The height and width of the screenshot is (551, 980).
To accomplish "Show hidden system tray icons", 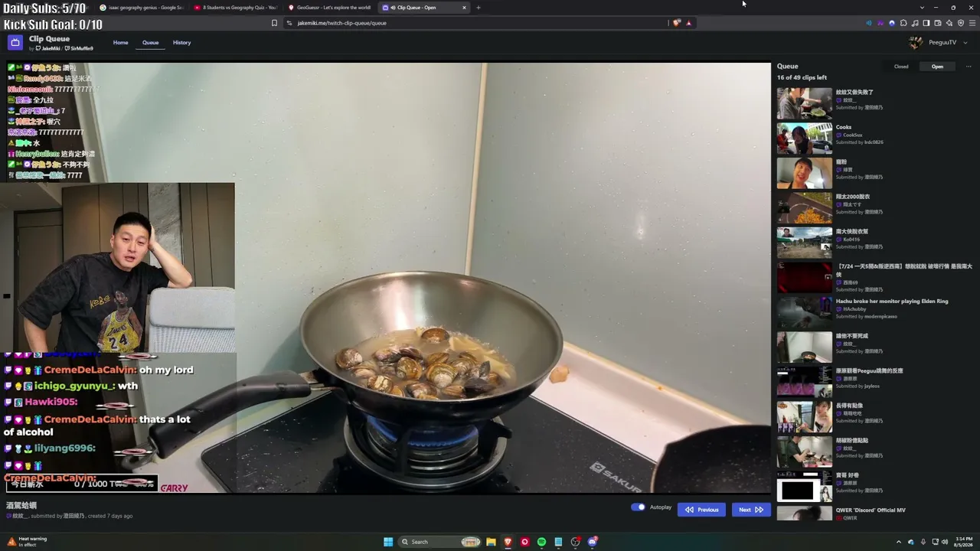I will pyautogui.click(x=900, y=542).
